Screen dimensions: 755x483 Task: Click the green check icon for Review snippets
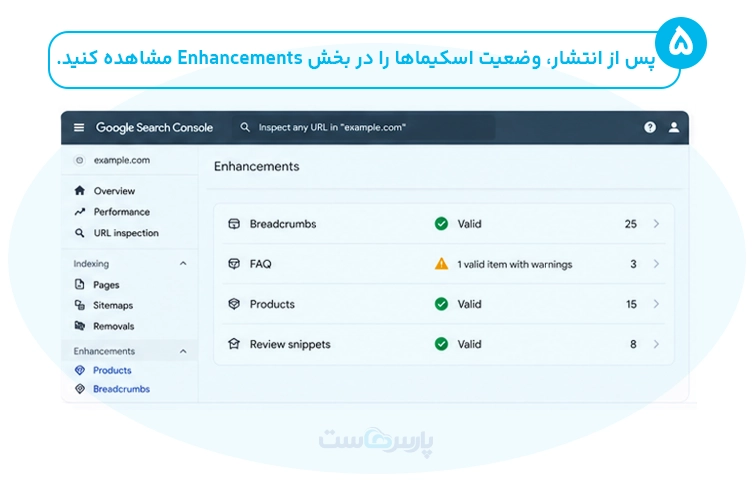click(441, 344)
